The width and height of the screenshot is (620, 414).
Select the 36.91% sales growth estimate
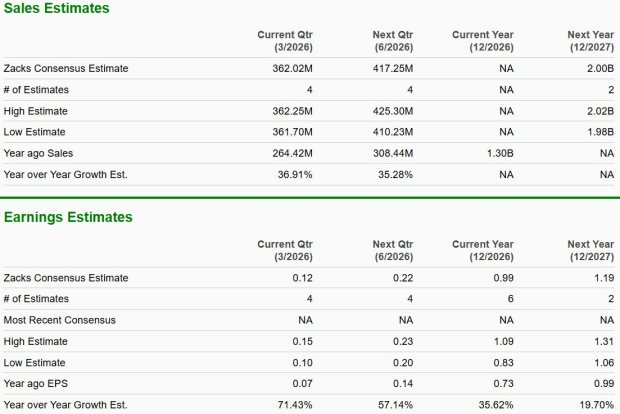[x=293, y=175]
